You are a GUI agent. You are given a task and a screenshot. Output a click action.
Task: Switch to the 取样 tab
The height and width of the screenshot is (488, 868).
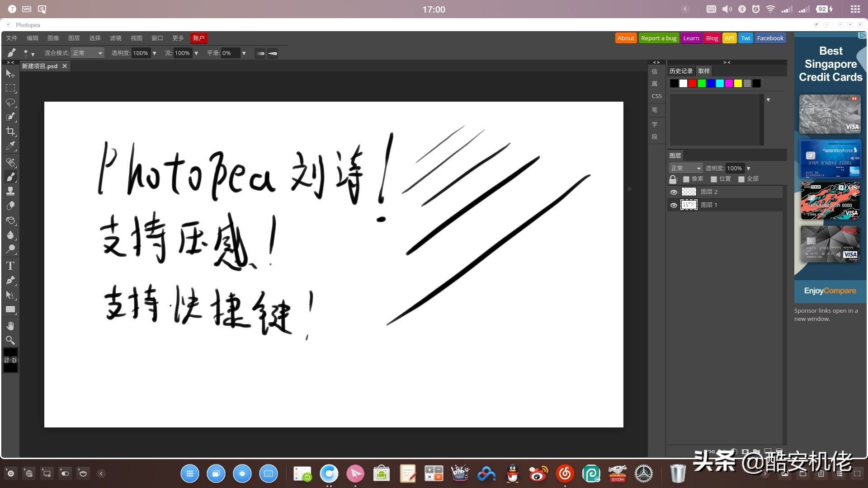[x=704, y=71]
